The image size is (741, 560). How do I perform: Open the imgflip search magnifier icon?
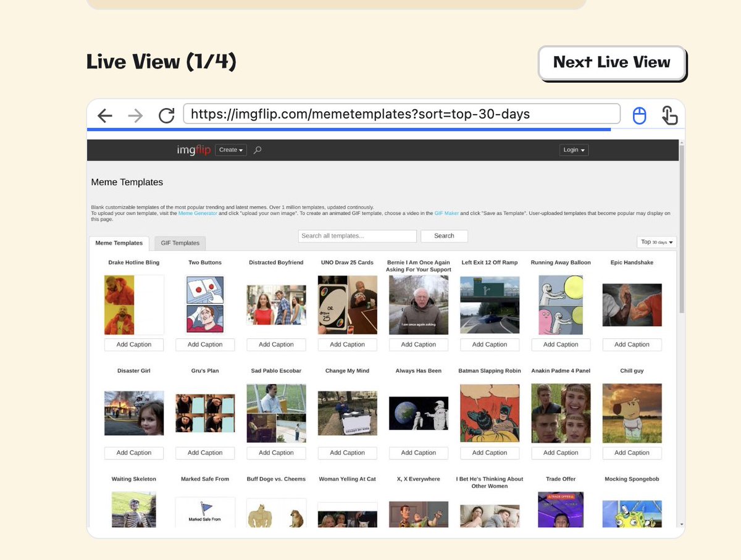tap(257, 150)
